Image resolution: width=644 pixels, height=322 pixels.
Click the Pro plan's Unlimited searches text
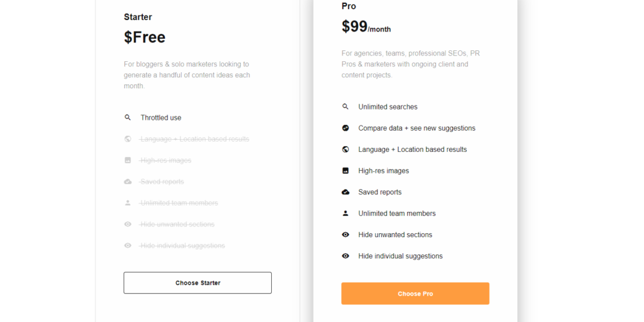388,107
